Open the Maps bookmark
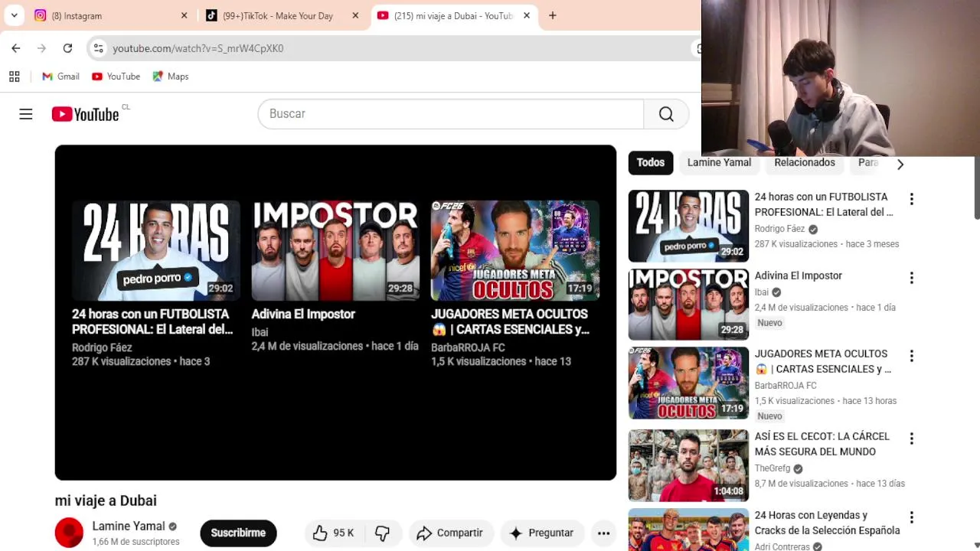 [170, 77]
